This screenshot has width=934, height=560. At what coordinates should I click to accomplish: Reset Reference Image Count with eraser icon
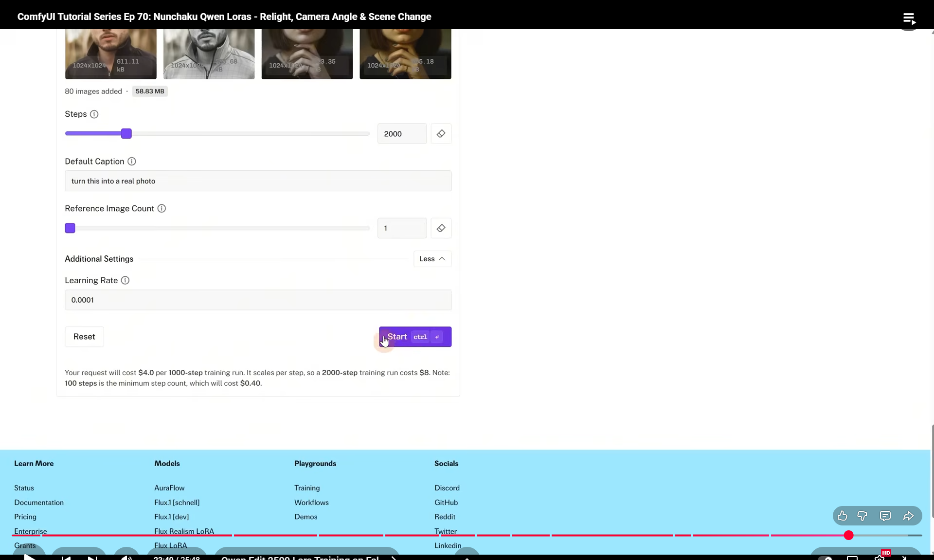[441, 228]
